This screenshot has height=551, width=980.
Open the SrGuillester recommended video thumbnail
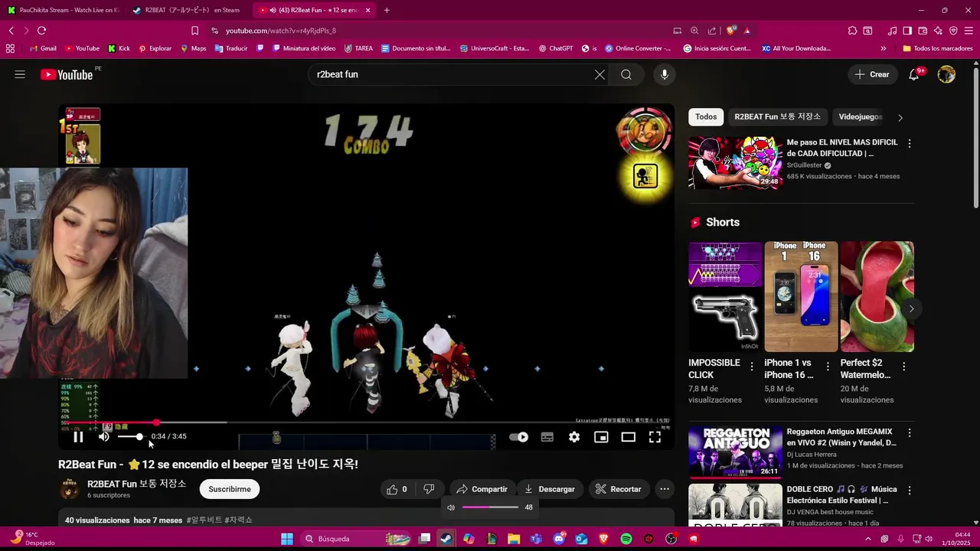735,163
